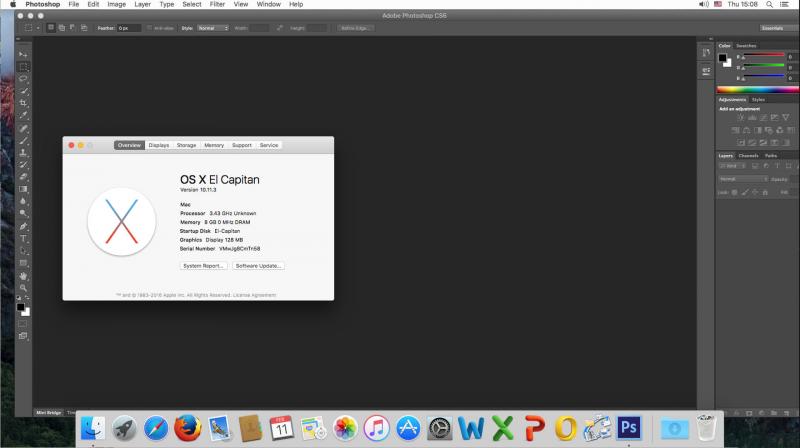Select the Clone Stamp tool
The width and height of the screenshot is (800, 448).
[23, 153]
